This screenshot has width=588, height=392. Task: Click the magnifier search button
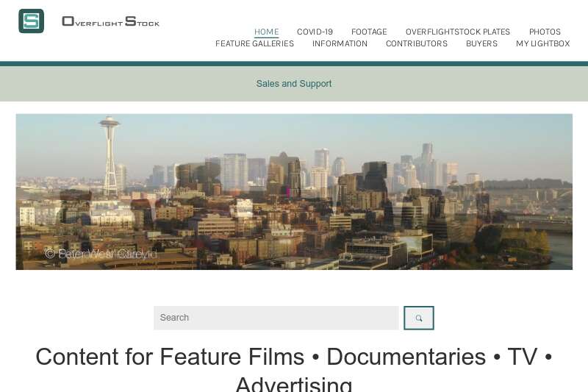419,318
